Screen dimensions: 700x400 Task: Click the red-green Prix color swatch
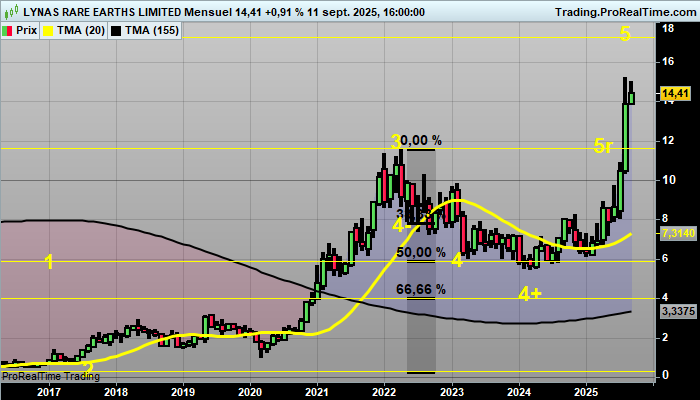point(8,31)
